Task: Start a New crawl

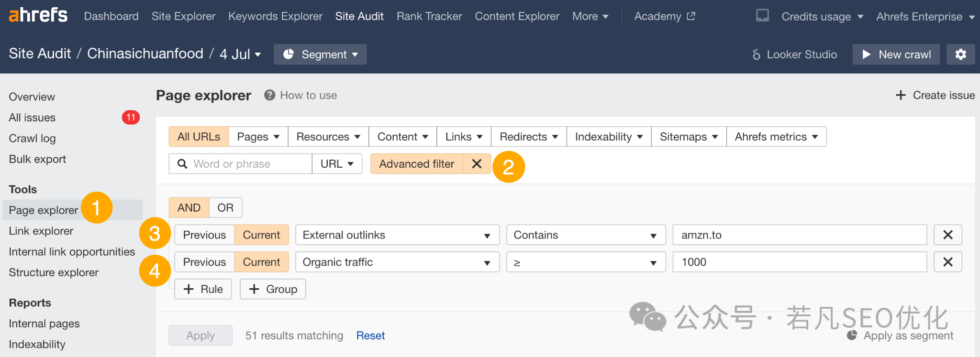Action: click(896, 54)
